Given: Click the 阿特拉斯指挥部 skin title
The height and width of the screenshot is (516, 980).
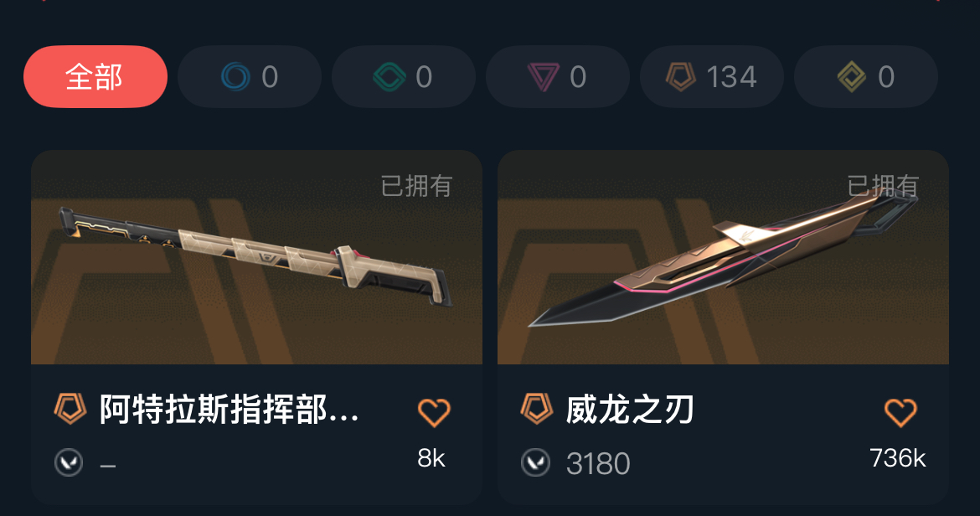Looking at the screenshot, I should [x=230, y=410].
